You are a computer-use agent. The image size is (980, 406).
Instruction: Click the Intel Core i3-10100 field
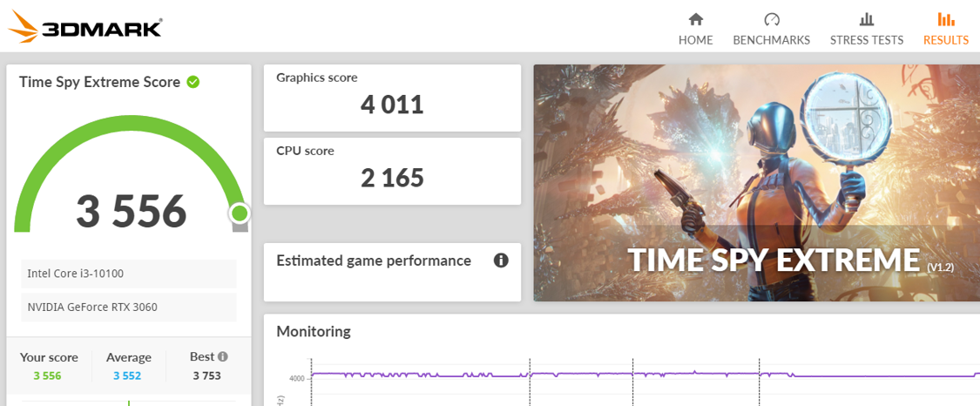click(129, 274)
